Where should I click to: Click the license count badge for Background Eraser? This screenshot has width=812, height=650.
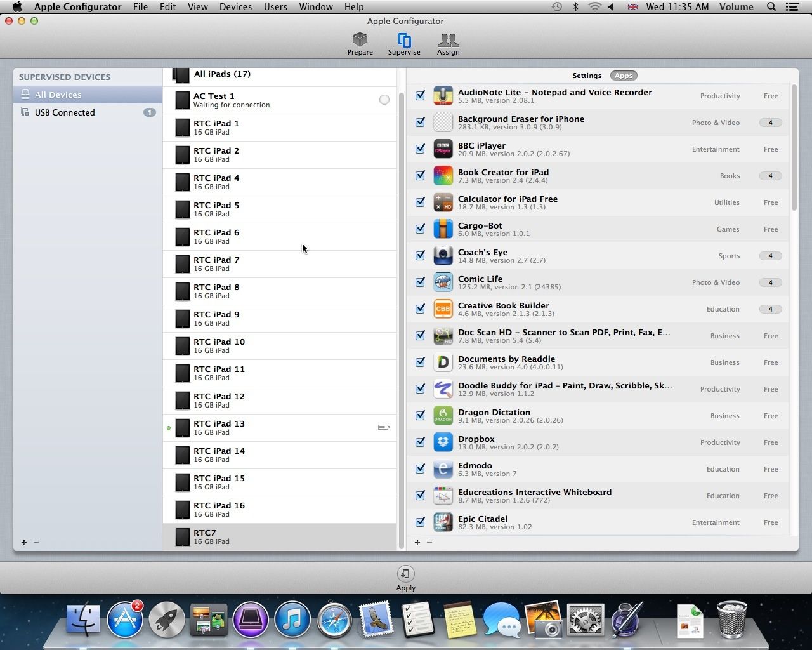[770, 123]
